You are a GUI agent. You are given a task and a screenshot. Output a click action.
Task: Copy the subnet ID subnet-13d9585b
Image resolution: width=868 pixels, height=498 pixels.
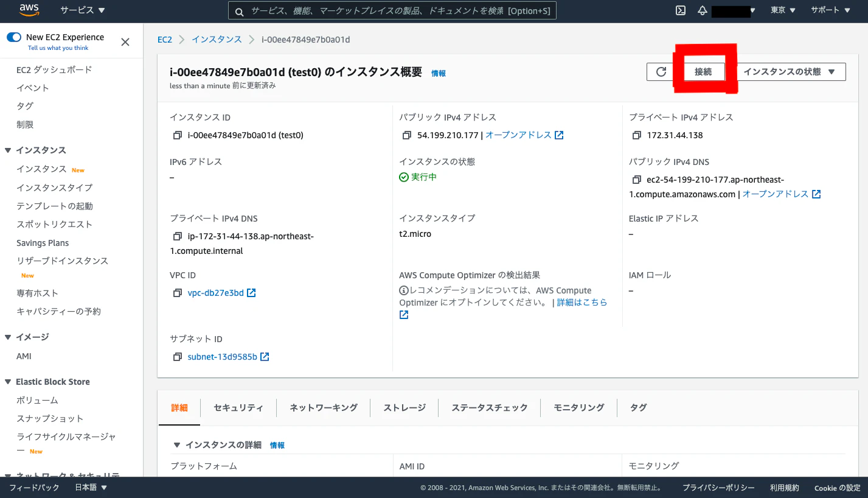178,357
